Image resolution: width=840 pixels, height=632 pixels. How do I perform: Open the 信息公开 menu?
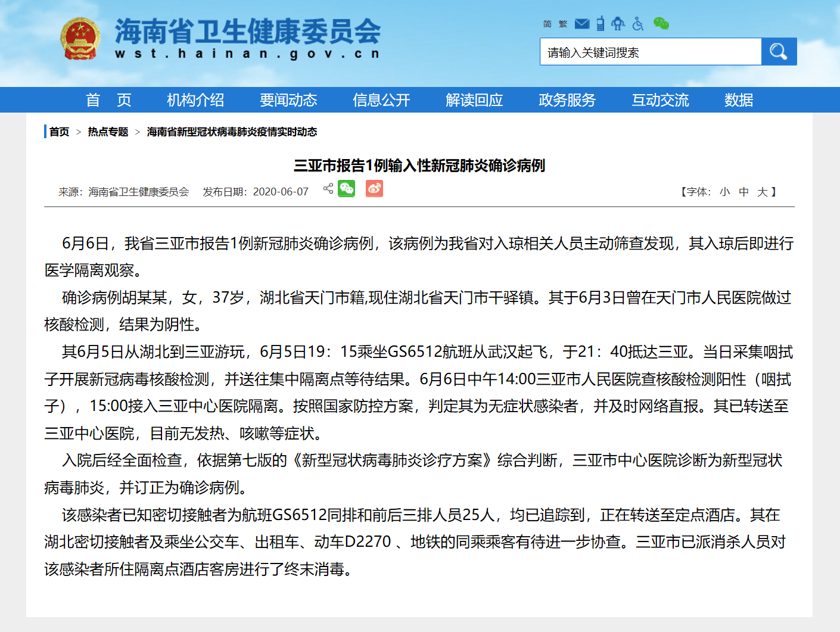(381, 100)
